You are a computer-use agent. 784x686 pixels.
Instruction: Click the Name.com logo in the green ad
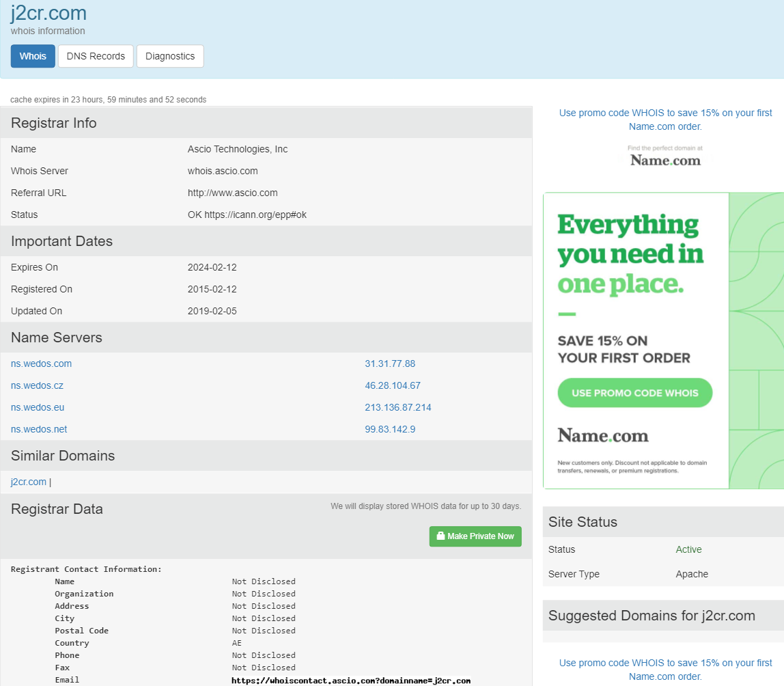point(603,435)
